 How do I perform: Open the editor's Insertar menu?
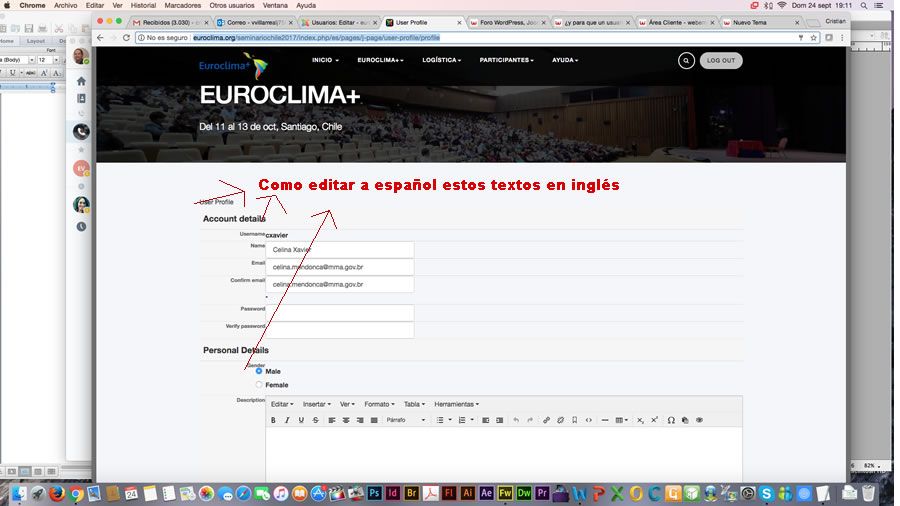coord(317,404)
